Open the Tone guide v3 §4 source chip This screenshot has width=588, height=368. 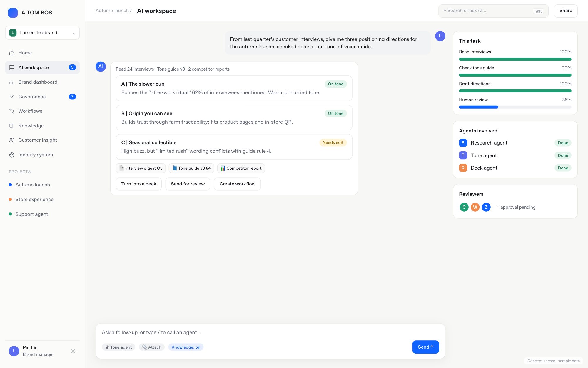191,168
